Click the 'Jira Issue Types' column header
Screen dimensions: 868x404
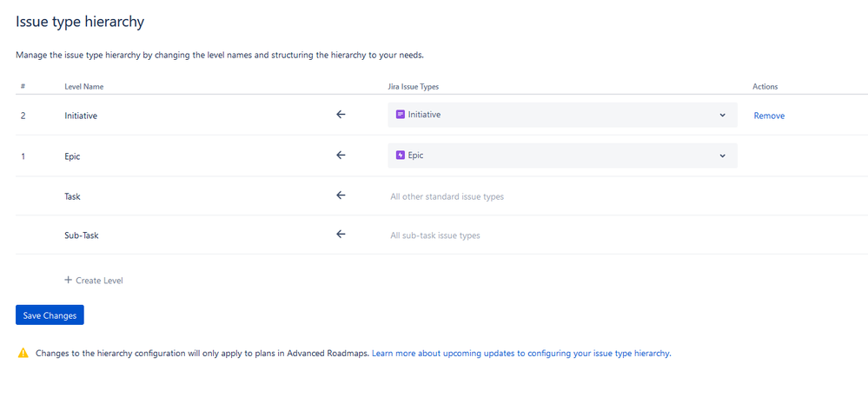click(414, 87)
